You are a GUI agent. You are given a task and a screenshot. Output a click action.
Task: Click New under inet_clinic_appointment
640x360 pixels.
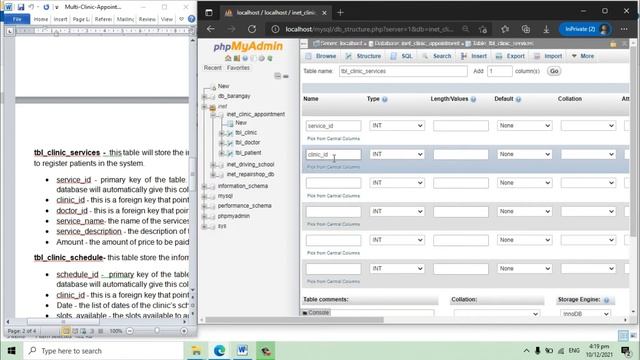coord(241,122)
